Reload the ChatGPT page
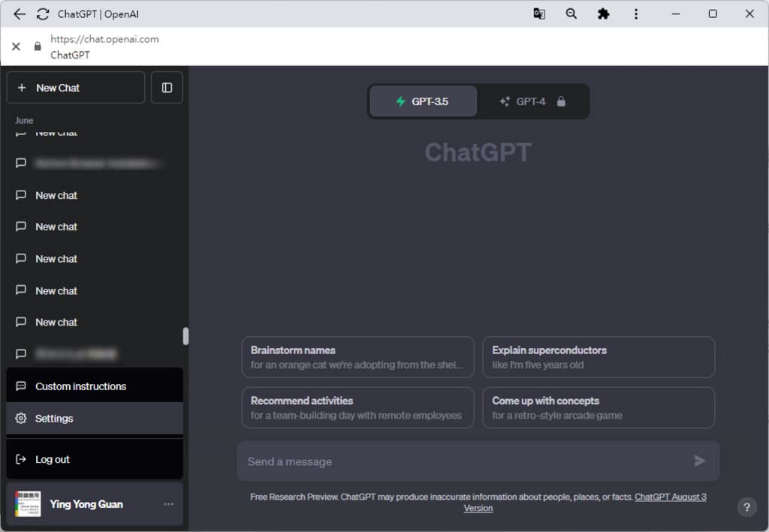 click(x=43, y=14)
